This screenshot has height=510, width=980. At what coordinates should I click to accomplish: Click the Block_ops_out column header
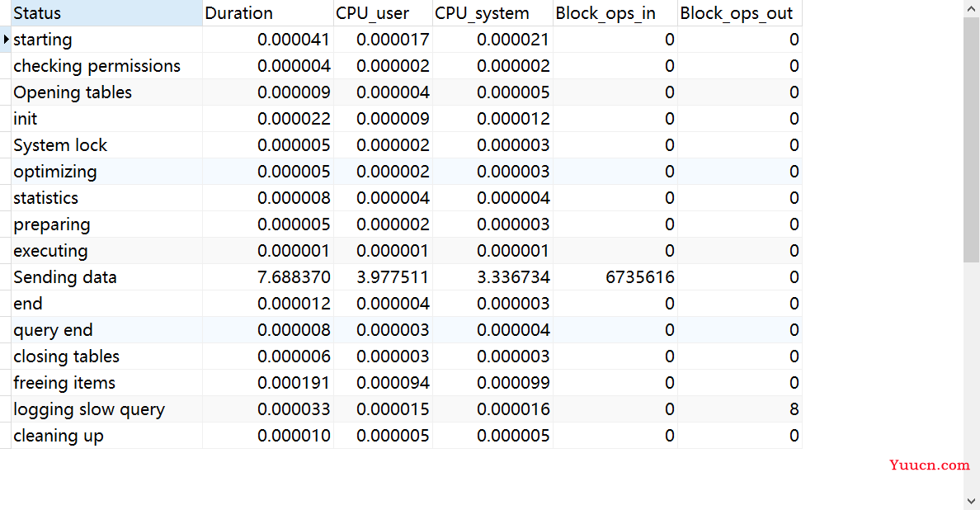740,13
